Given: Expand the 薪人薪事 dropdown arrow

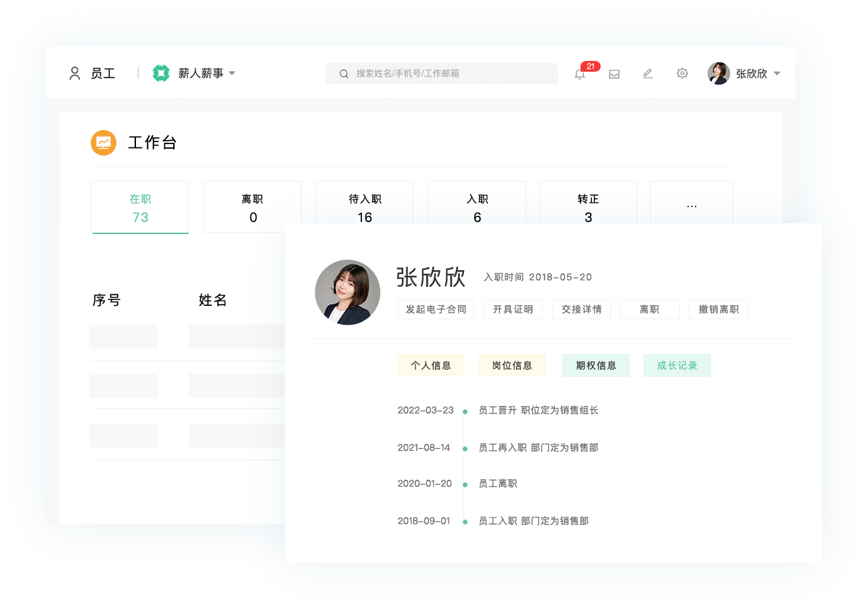Looking at the screenshot, I should point(232,73).
